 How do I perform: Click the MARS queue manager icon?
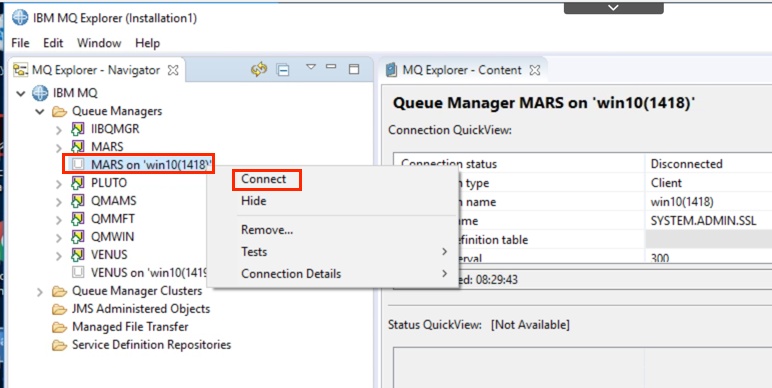tap(78, 147)
